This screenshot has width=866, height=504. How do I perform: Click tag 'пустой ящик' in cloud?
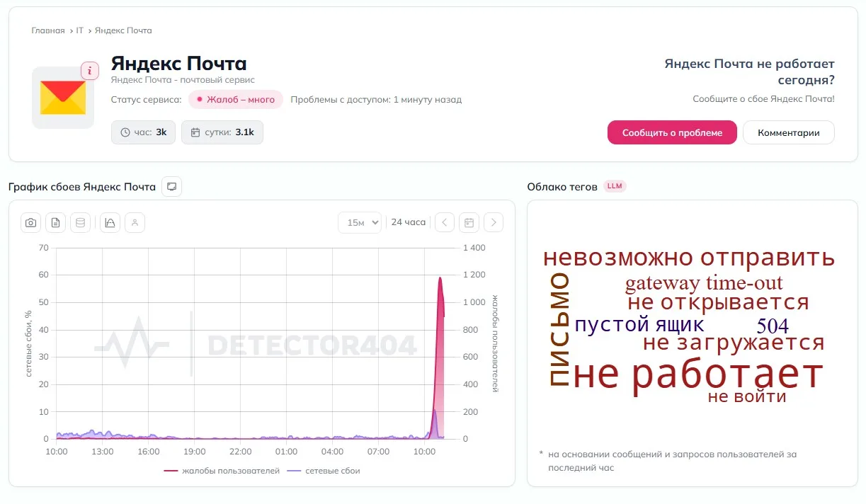[x=639, y=325]
